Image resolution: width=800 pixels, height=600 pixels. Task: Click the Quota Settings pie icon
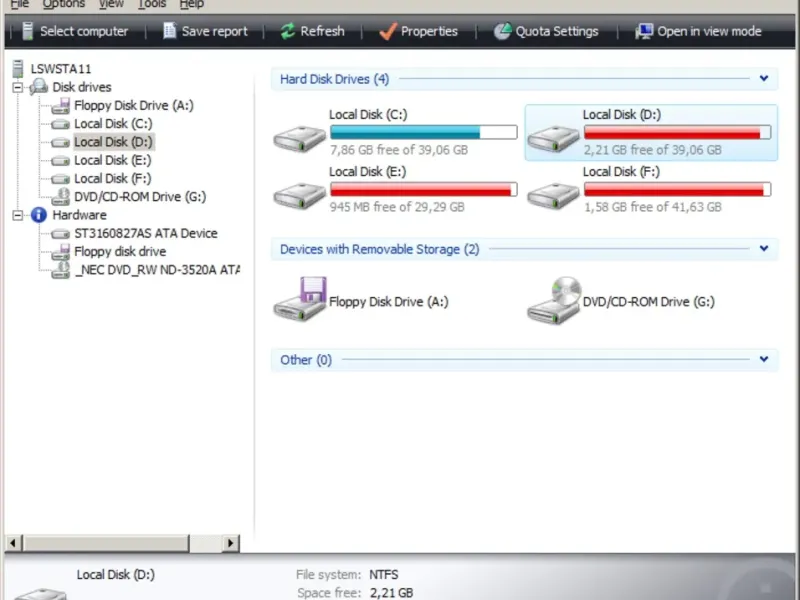point(502,31)
